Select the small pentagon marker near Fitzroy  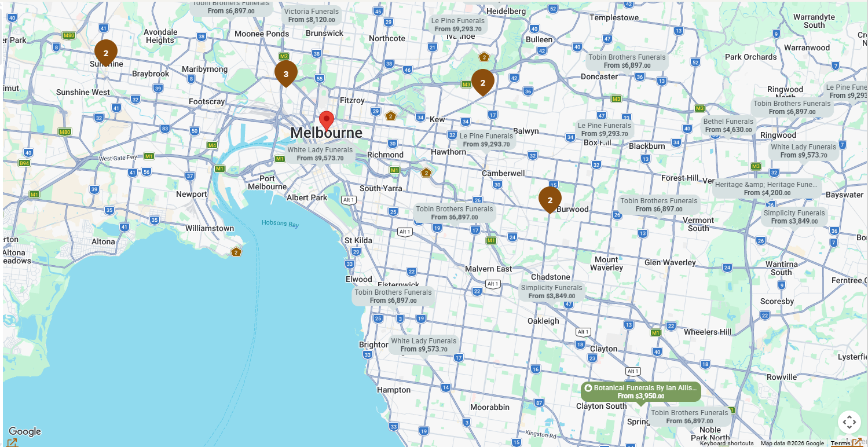(x=391, y=116)
